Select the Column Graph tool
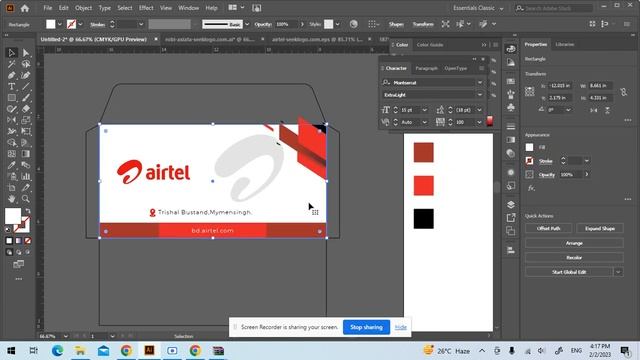640x360 pixels. [x=26, y=176]
